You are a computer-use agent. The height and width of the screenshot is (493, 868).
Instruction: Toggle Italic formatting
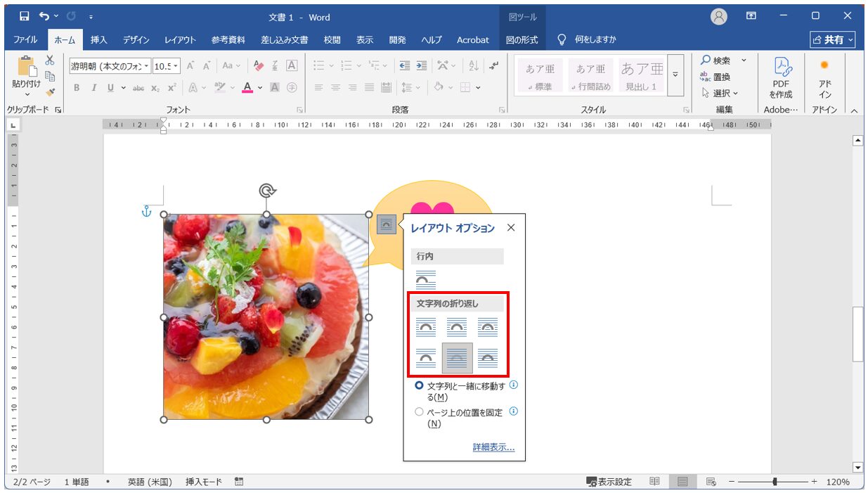(x=93, y=88)
